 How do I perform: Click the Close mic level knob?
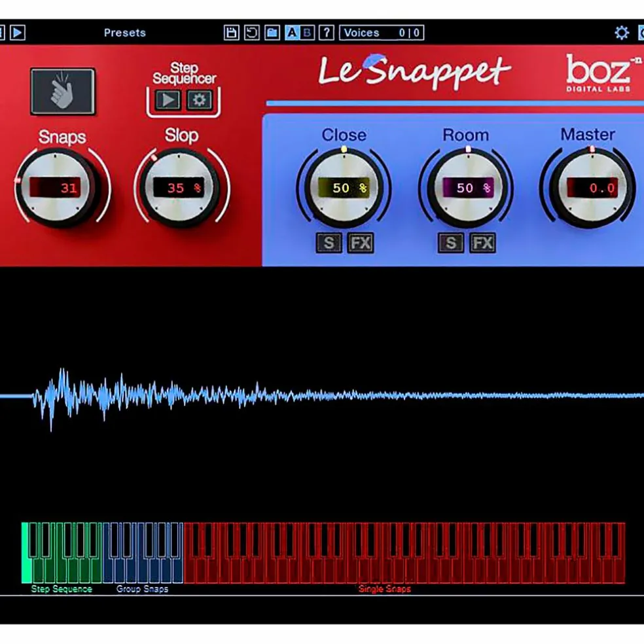pyautogui.click(x=344, y=188)
